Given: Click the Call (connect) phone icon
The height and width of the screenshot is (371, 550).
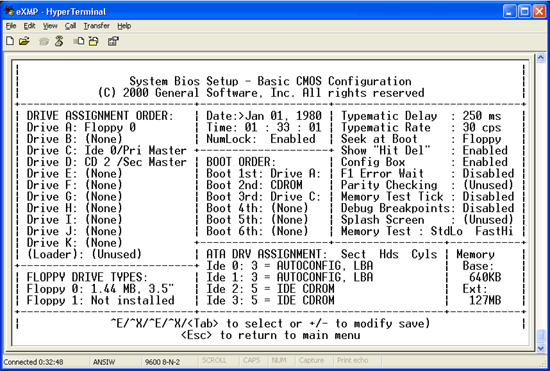Looking at the screenshot, I should click(44, 42).
